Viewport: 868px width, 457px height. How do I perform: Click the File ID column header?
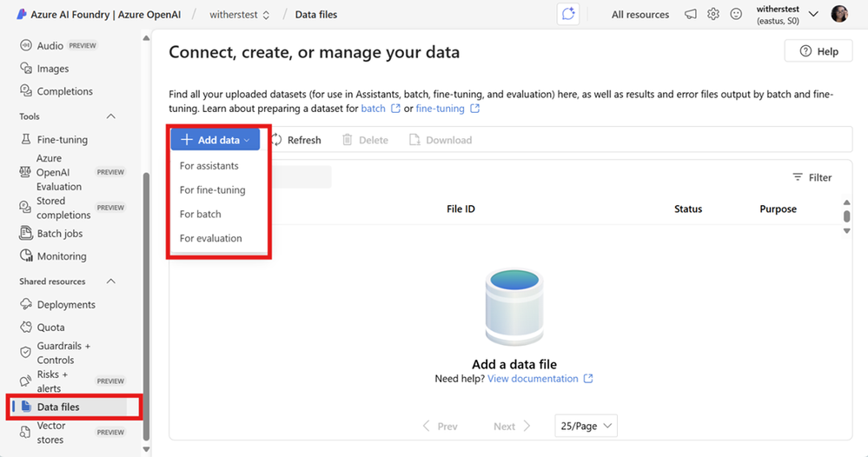pos(461,209)
